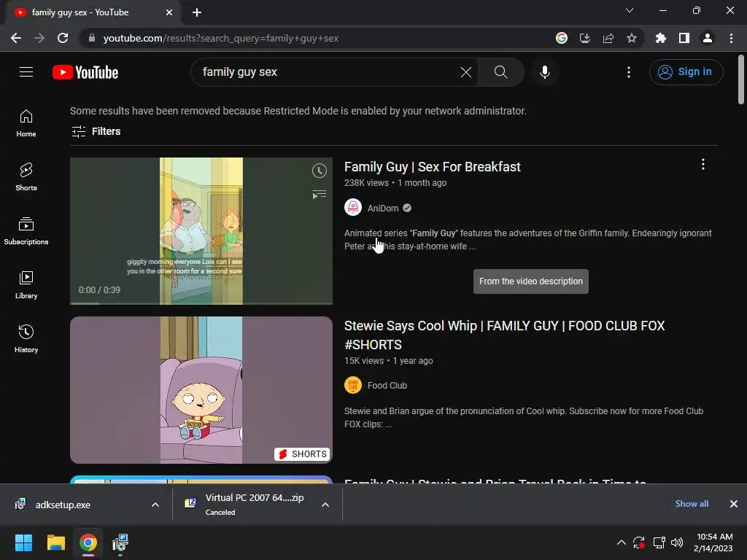747x560 pixels.
Task: Click the page vertical scrollbar
Action: 741,79
